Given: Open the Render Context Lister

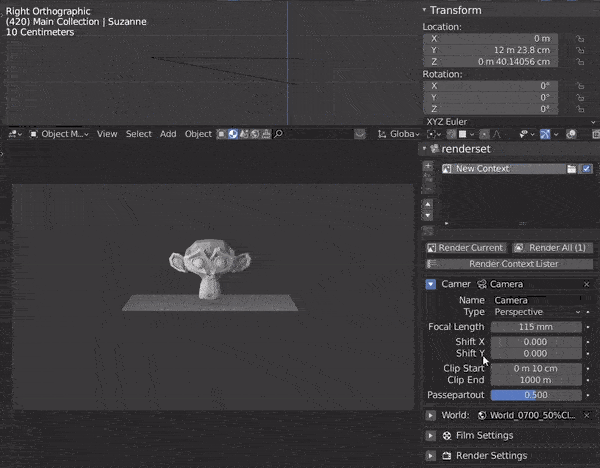Looking at the screenshot, I should pyautogui.click(x=509, y=264).
